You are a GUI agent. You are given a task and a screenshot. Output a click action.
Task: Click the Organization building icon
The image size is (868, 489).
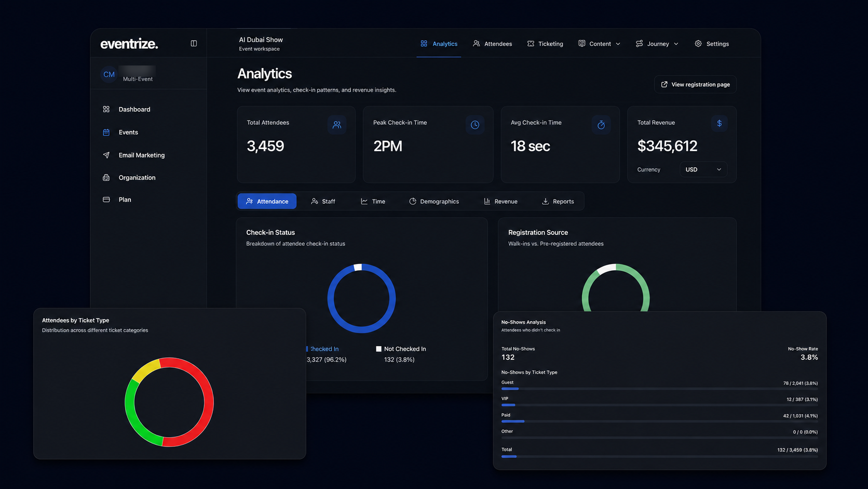pos(106,178)
